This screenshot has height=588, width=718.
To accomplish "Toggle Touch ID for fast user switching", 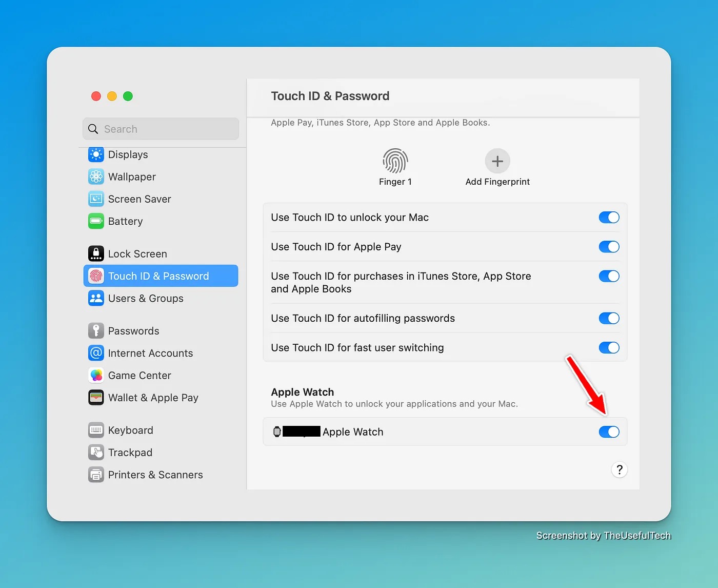I will (x=609, y=347).
